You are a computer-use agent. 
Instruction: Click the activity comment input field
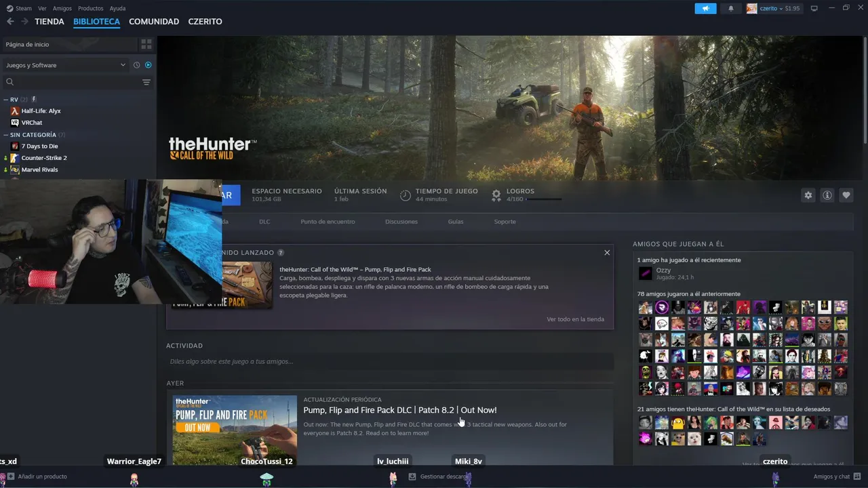[390, 361]
